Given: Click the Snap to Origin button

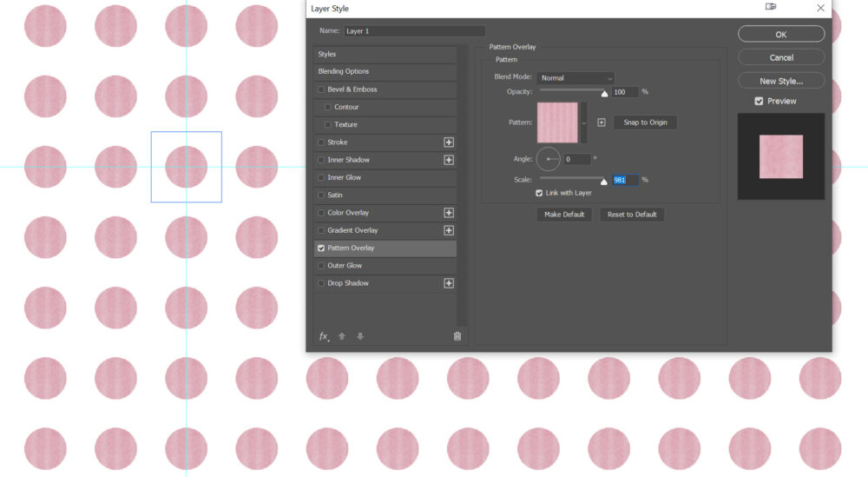Looking at the screenshot, I should (x=646, y=123).
